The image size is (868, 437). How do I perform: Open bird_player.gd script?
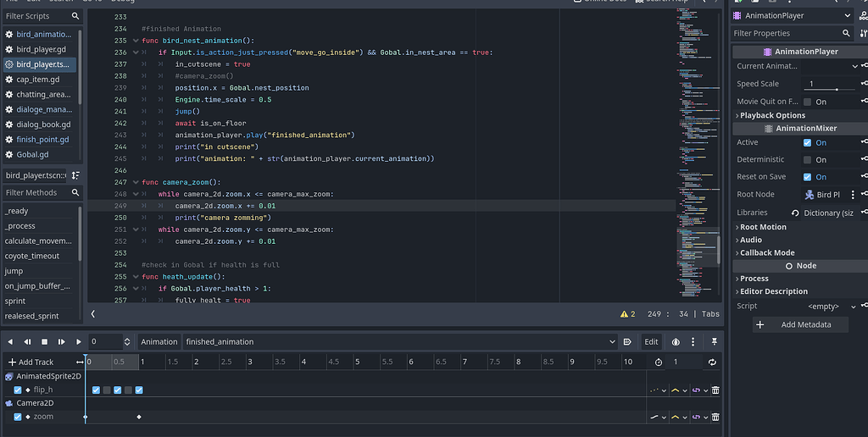click(x=41, y=49)
